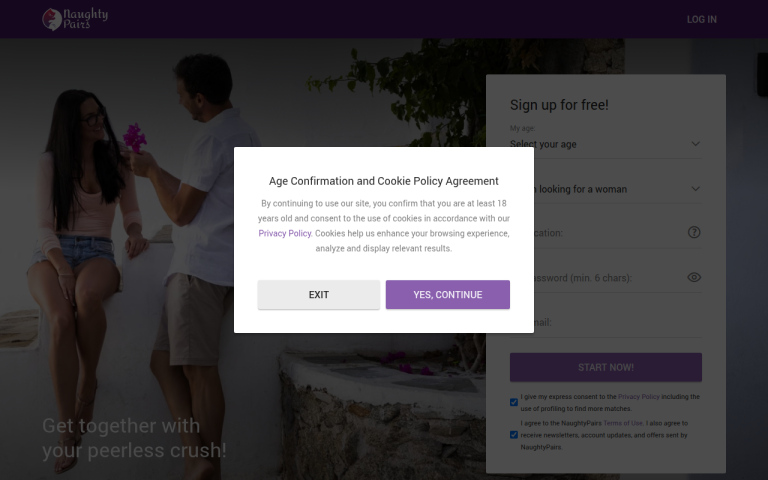Open the Privacy Policy link near the consent checkbox
768x480 pixels.
tap(639, 397)
